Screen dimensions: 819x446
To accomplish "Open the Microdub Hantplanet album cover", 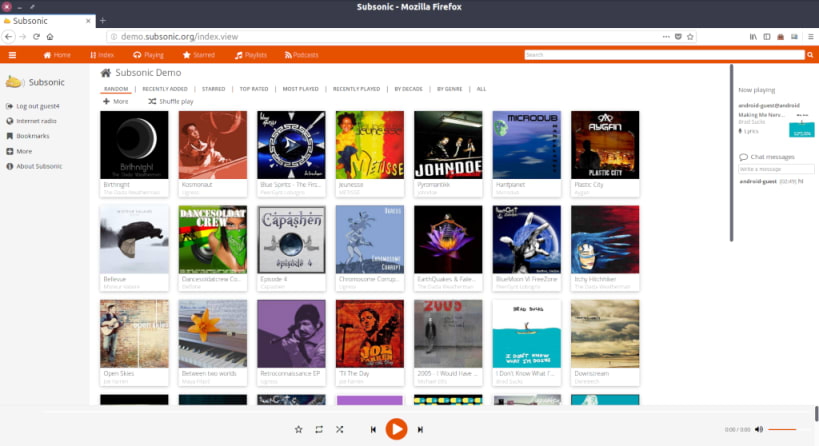I will 526,145.
